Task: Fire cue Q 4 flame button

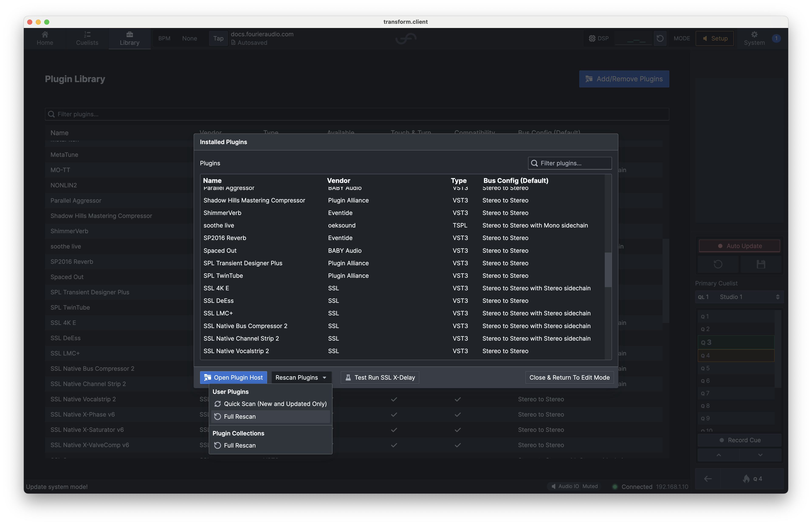Action: (x=752, y=479)
